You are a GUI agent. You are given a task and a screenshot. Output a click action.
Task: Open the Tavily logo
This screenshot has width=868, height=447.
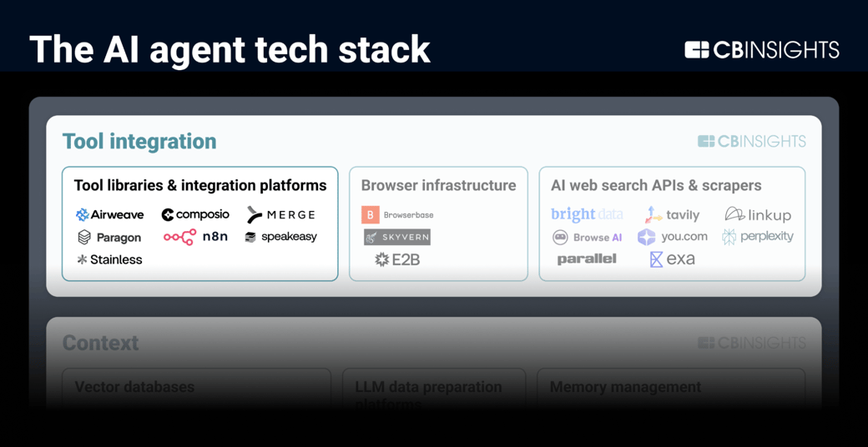click(x=672, y=215)
